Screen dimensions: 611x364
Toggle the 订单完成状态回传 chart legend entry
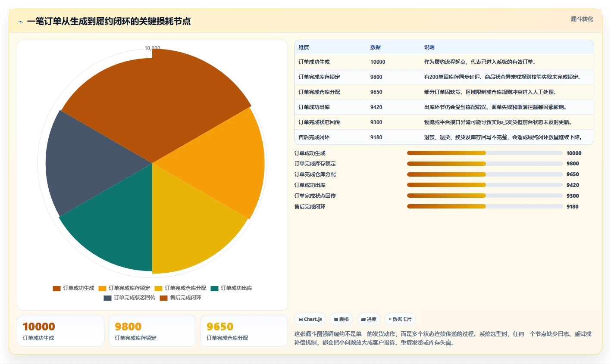(x=129, y=298)
